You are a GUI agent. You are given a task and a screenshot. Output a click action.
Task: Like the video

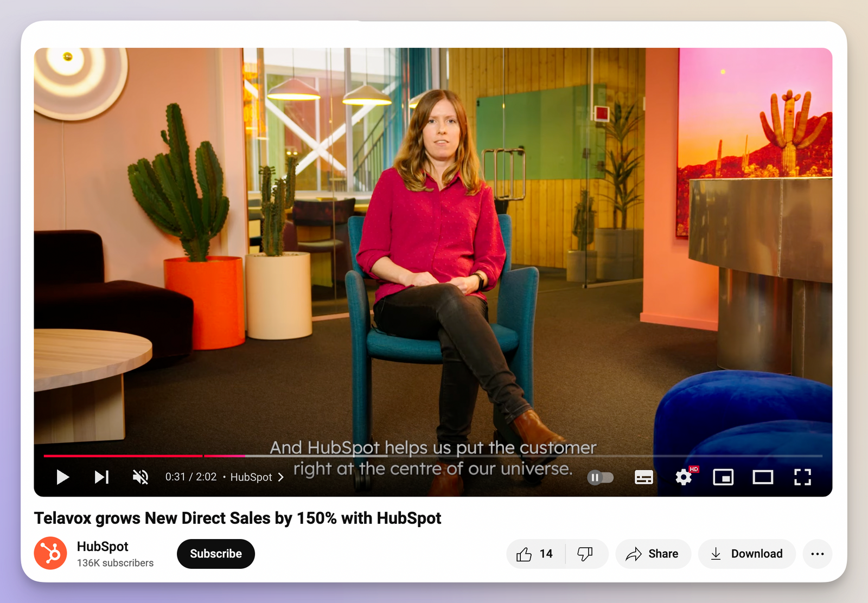pos(536,554)
